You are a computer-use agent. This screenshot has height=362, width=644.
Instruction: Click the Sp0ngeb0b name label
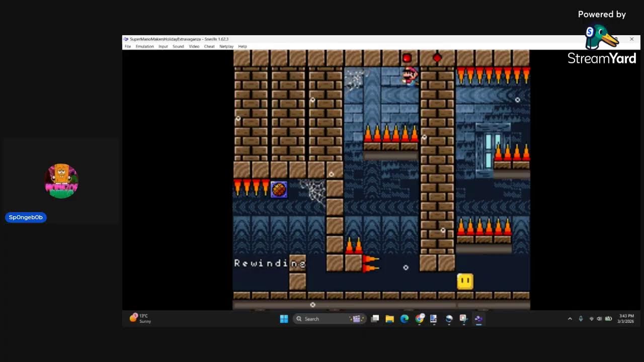pos(26,217)
